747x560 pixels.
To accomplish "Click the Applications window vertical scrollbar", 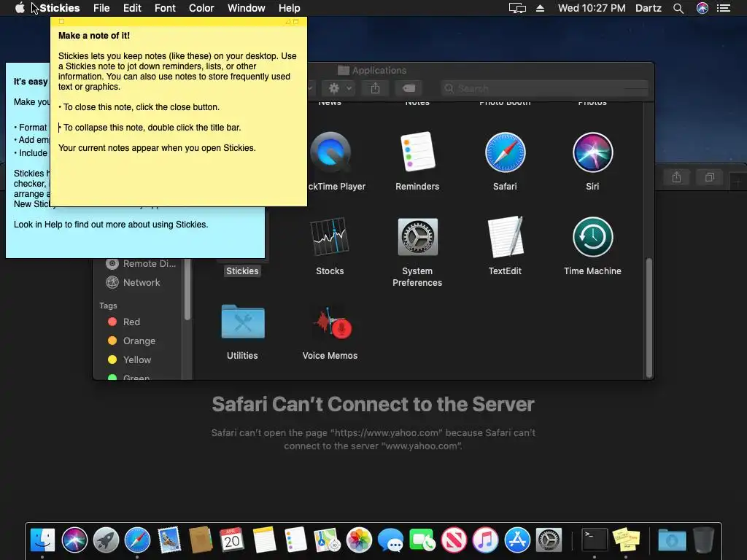I will tap(649, 318).
